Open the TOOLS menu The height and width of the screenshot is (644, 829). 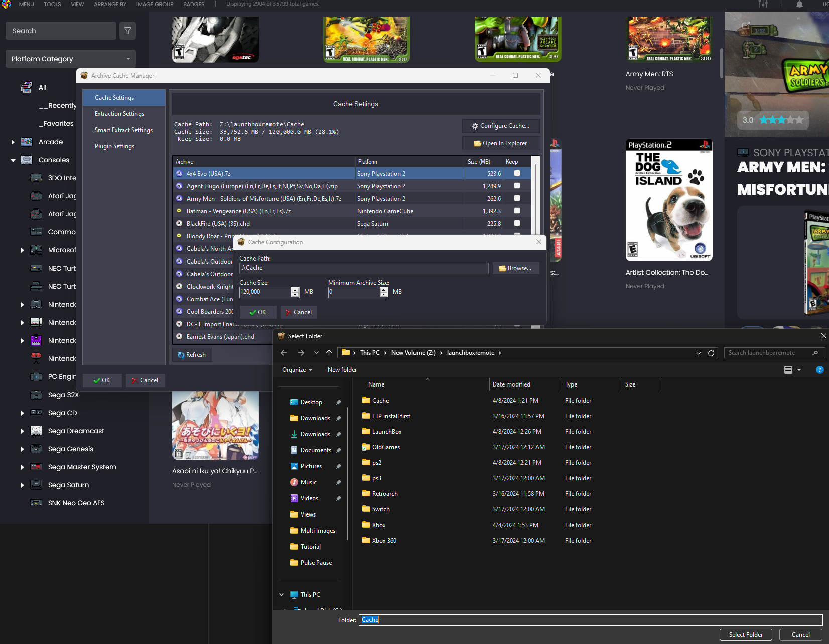point(52,4)
